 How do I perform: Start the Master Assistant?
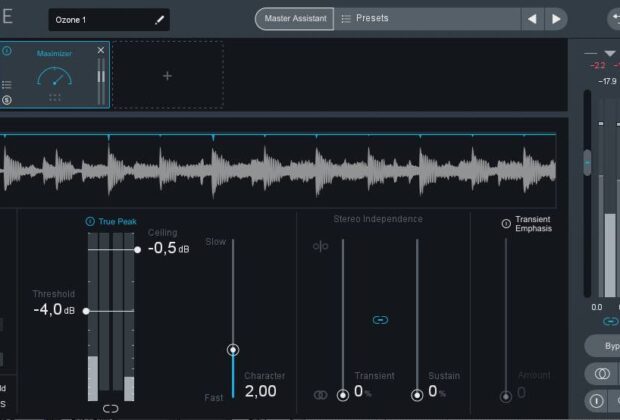pos(293,18)
